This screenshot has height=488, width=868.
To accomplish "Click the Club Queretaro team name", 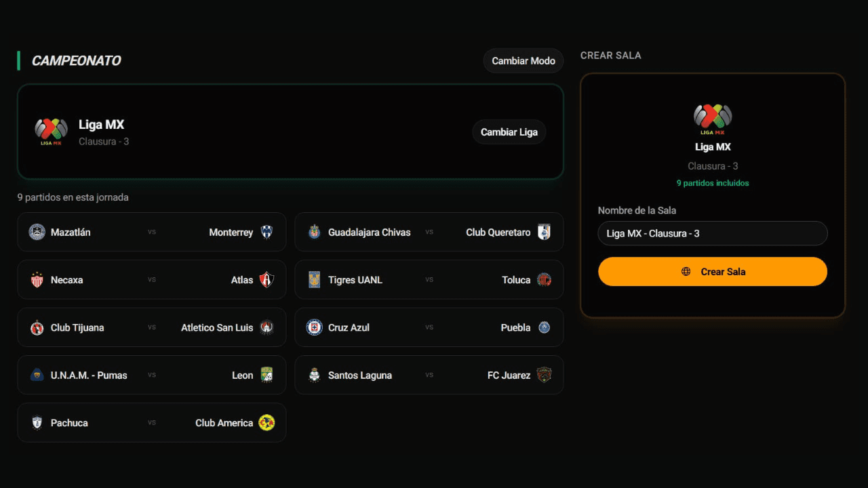I will (x=498, y=232).
